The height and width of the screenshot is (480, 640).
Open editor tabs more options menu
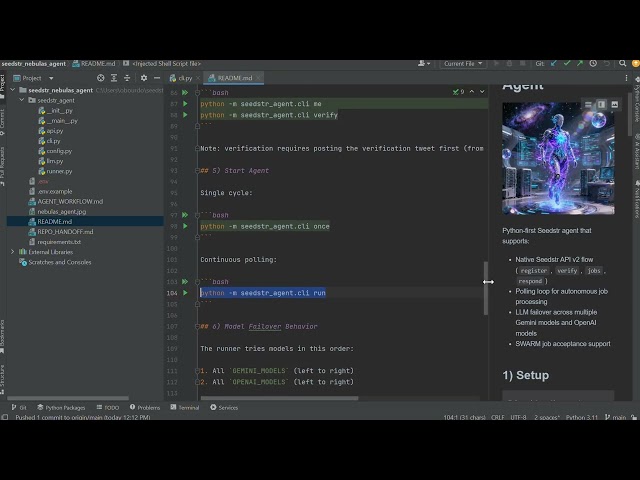coord(627,78)
